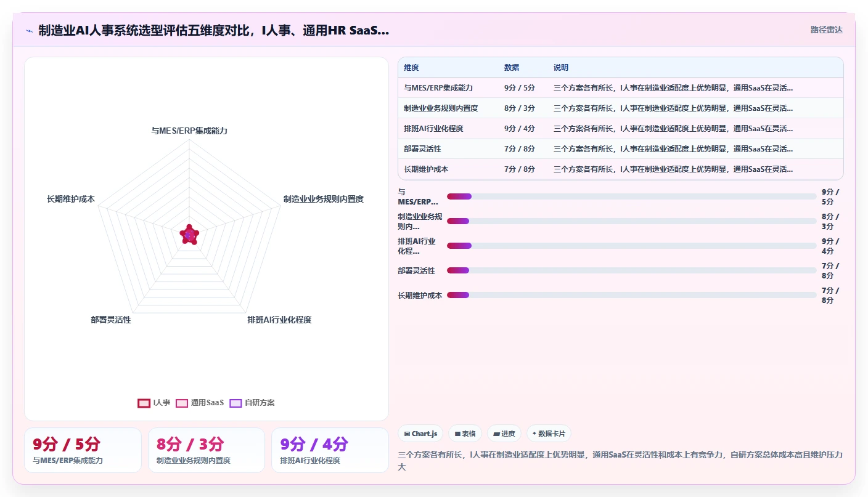This screenshot has width=868, height=497.
Task: Toggle the 通用SaaS legend entry
Action: point(200,403)
